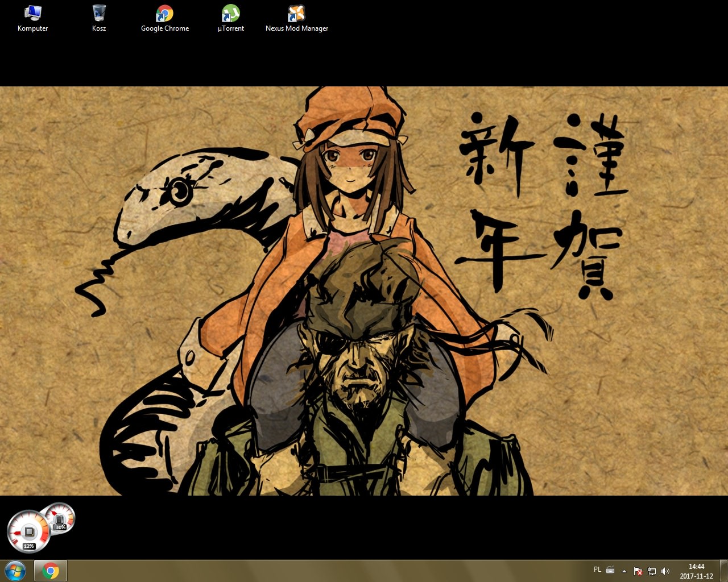Open the network connection tray icon
The image size is (728, 582).
[652, 571]
